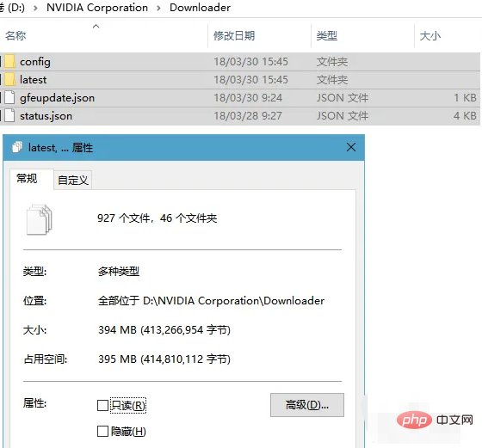Click the 占用空间: label
Screen dimensions: 482x448
click(x=46, y=359)
